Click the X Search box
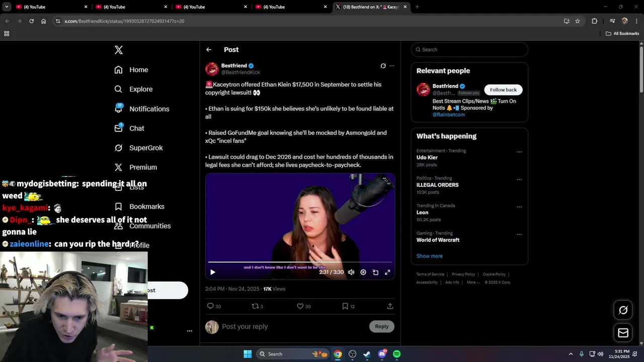The height and width of the screenshot is (362, 644). coord(469,50)
